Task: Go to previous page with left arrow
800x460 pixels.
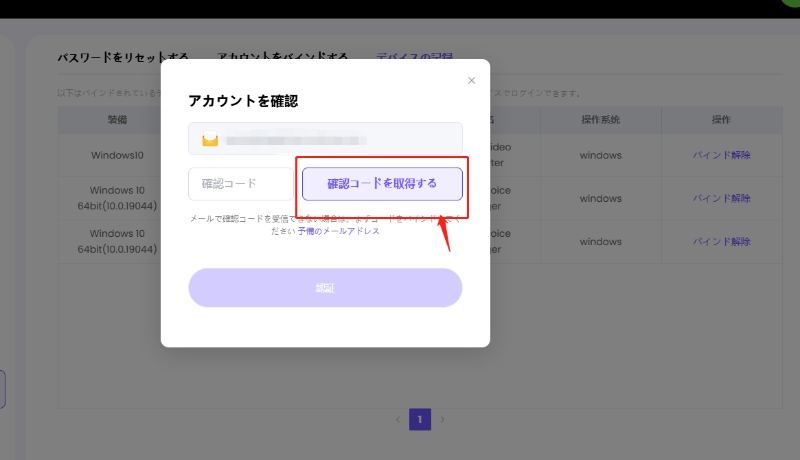Action: pyautogui.click(x=397, y=420)
